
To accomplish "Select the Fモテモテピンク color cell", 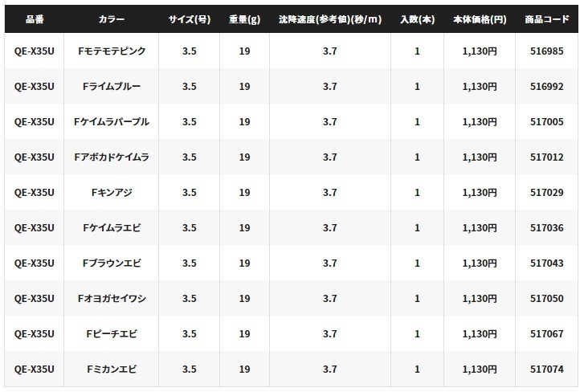I will tap(111, 51).
